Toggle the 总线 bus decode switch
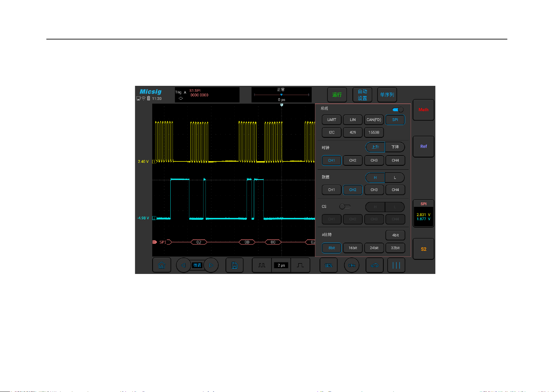This screenshot has width=554, height=392. tap(398, 110)
